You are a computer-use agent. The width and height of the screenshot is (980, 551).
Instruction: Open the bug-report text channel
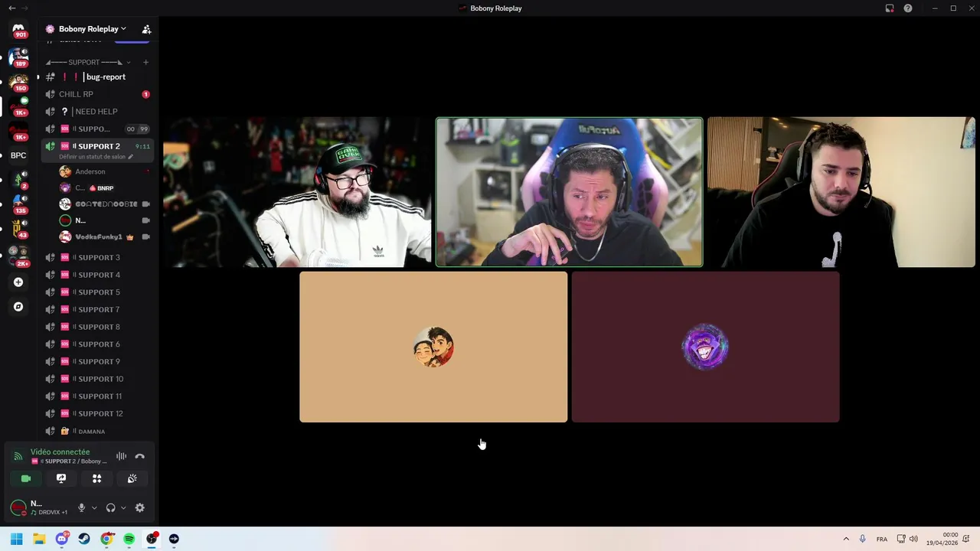pos(97,77)
